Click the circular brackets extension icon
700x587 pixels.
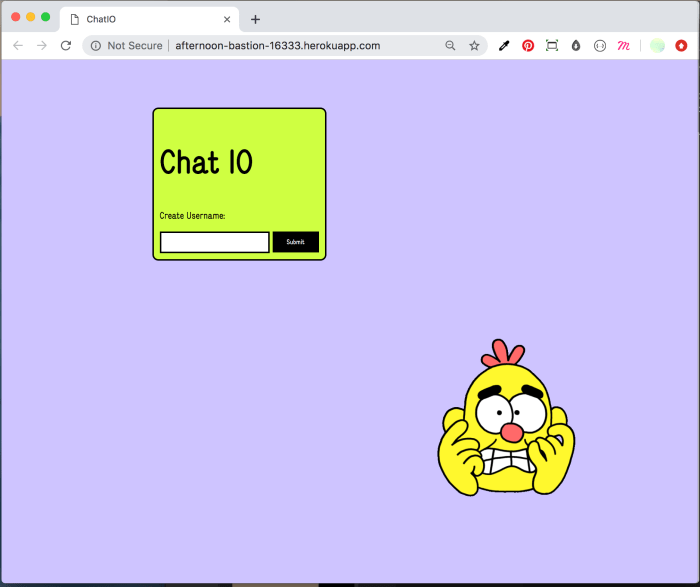[x=600, y=46]
